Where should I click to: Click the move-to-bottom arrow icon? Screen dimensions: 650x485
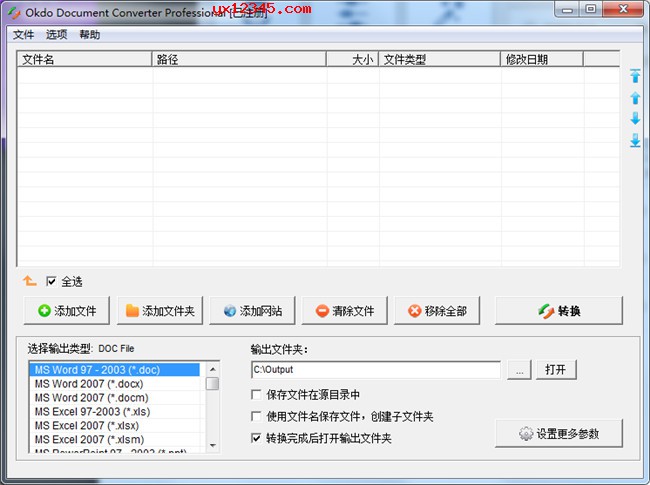pyautogui.click(x=634, y=141)
